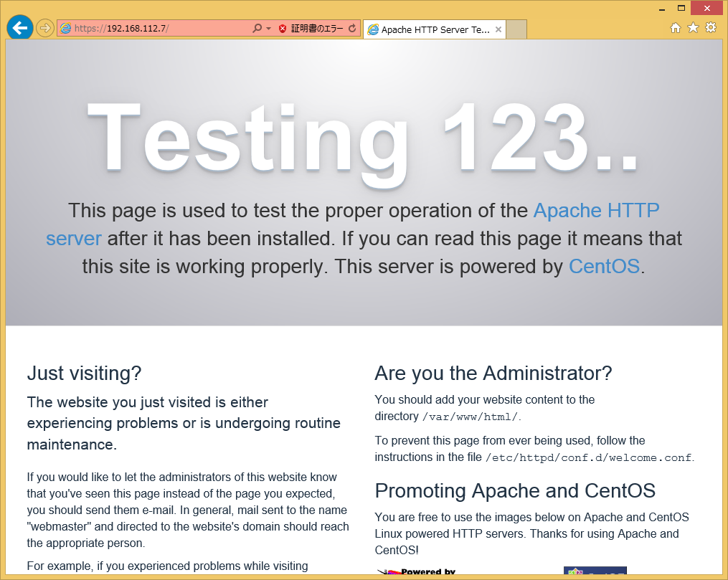This screenshot has height=580, width=728.
Task: Click the Powered by Apache image
Action: click(417, 571)
